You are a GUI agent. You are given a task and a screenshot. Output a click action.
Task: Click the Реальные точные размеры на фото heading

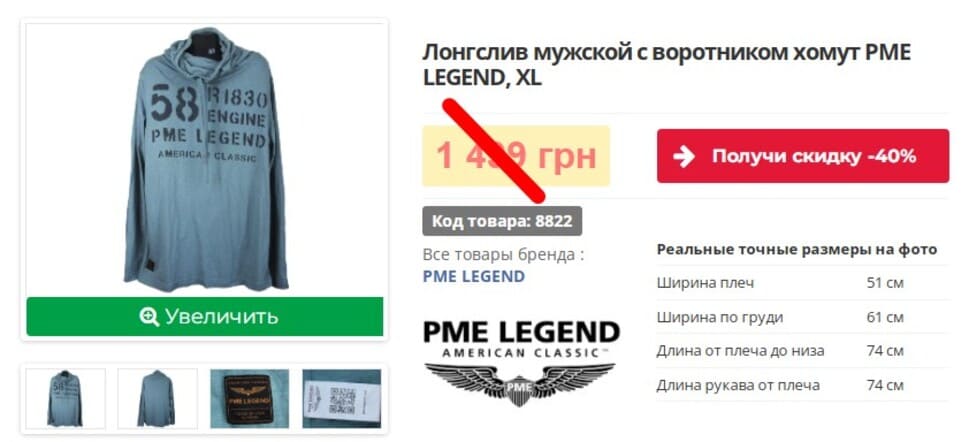797,250
